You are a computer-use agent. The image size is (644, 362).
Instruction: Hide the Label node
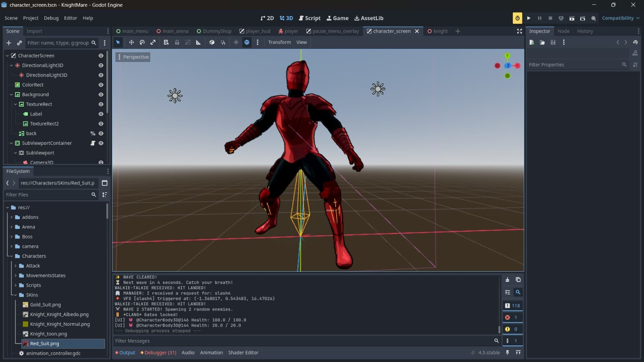coord(101,114)
